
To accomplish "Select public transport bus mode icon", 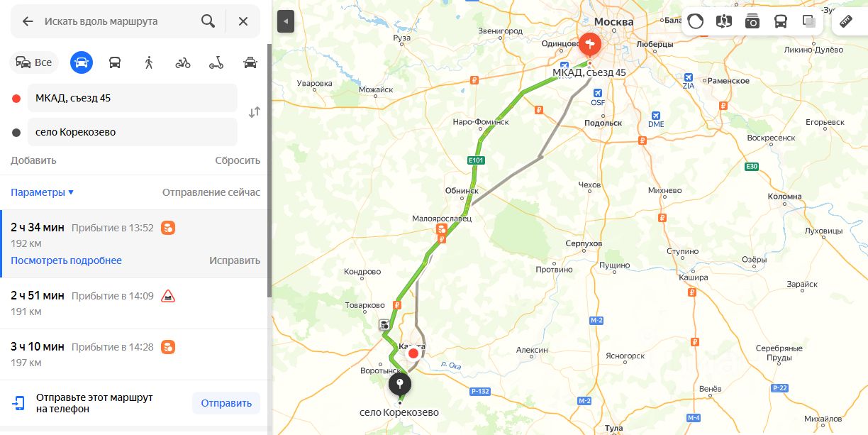I will [115, 62].
